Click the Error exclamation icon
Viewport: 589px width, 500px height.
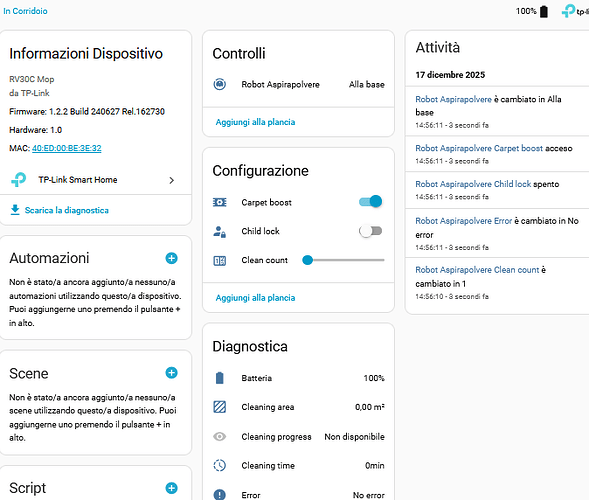220,495
